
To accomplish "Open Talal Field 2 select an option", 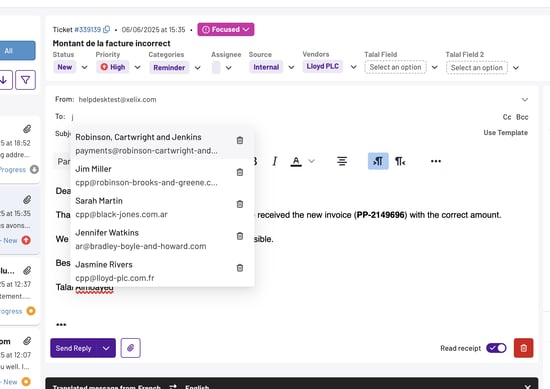I will pyautogui.click(x=477, y=68).
